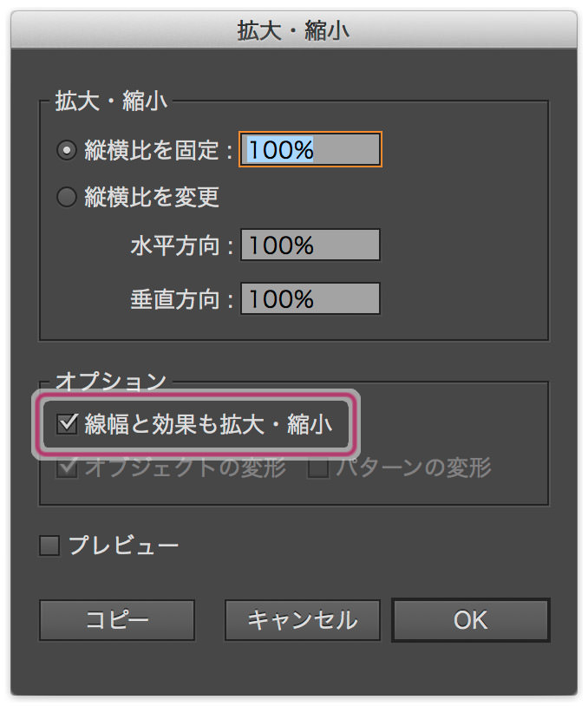
Task: Cancel the dialog with キャンセル
Action: coord(302,620)
